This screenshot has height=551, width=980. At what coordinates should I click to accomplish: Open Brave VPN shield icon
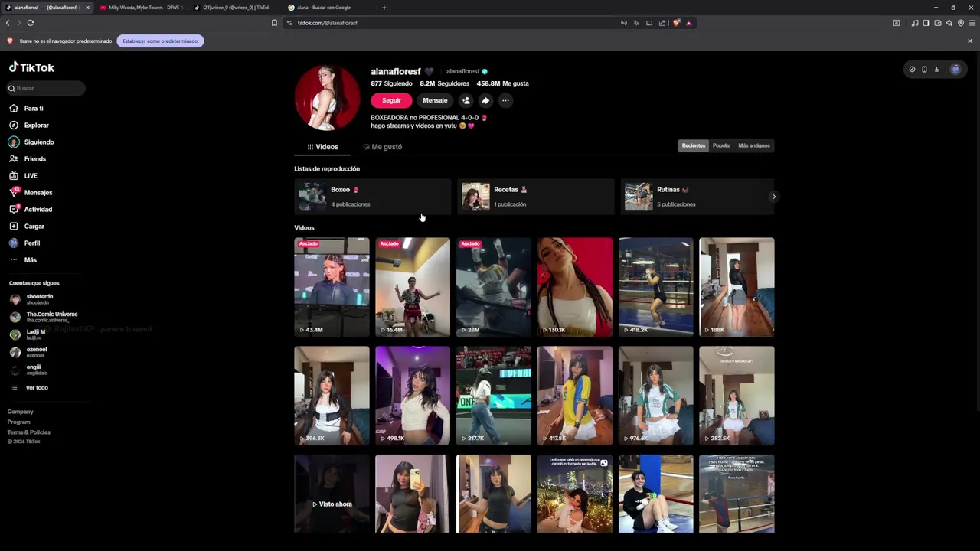coord(961,23)
